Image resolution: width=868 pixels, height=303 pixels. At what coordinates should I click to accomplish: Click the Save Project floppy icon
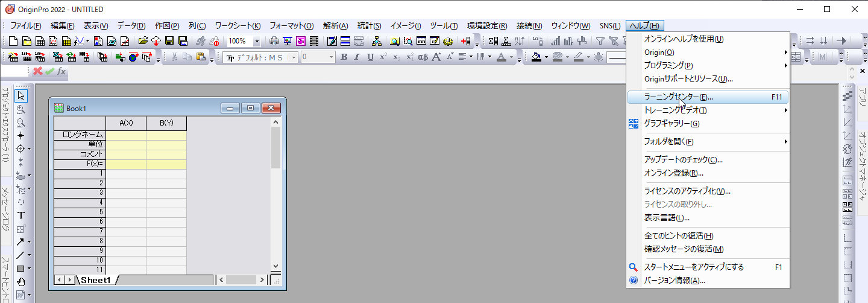point(169,41)
